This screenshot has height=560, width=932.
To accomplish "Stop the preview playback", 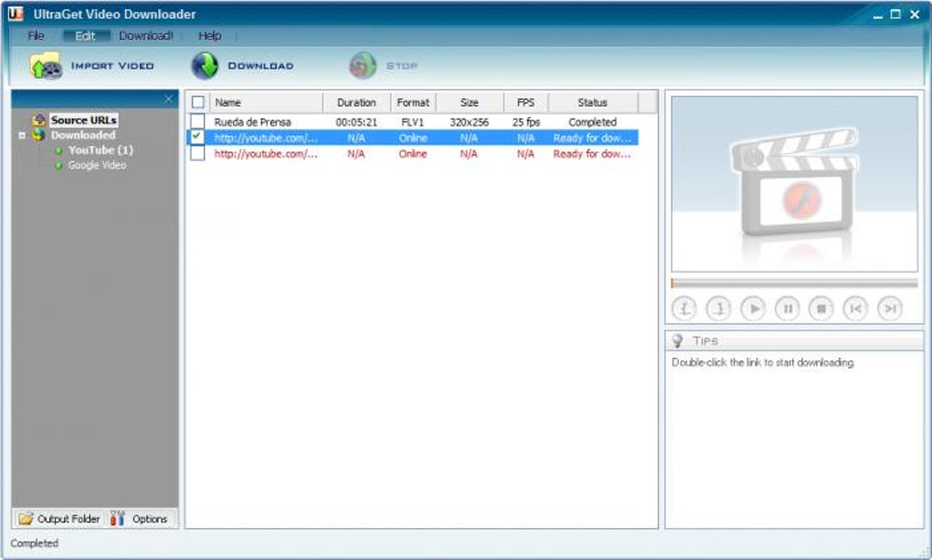I will tap(821, 309).
